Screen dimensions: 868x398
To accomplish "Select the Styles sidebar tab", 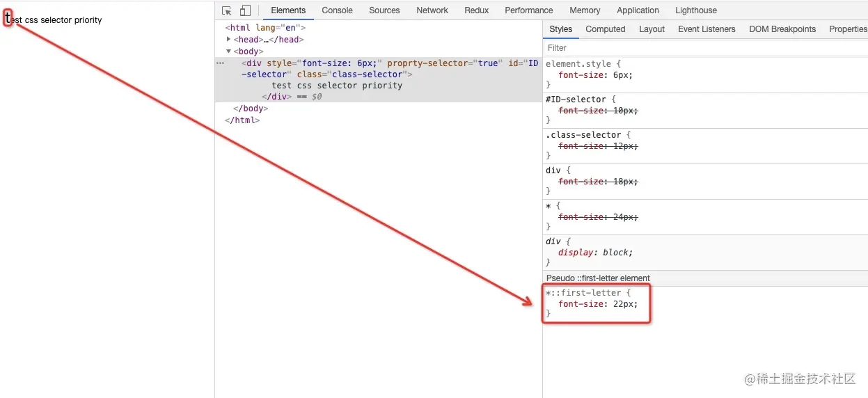I will [560, 29].
